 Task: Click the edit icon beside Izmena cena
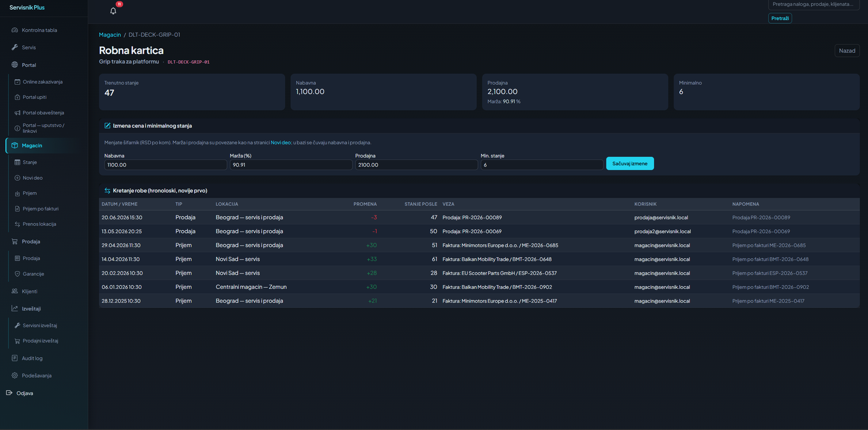click(107, 126)
